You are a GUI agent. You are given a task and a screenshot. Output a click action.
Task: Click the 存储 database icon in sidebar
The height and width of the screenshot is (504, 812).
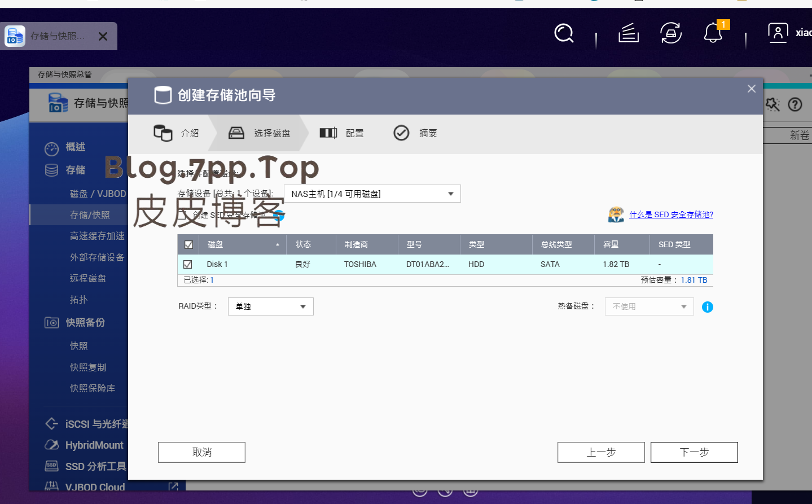pos(51,170)
